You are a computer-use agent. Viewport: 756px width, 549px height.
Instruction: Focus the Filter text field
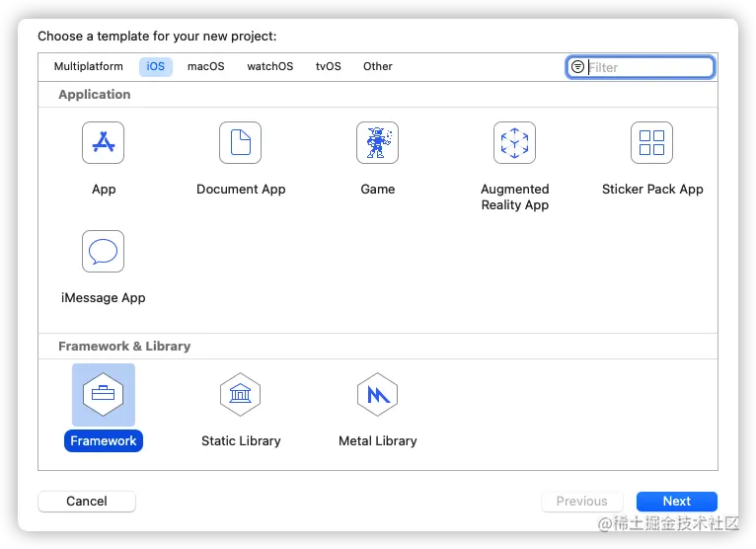click(641, 67)
